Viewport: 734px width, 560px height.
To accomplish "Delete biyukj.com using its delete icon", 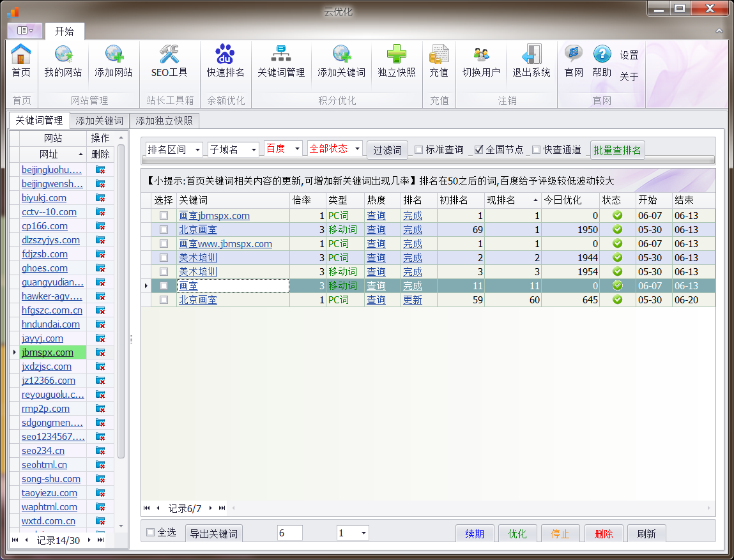I will point(100,198).
